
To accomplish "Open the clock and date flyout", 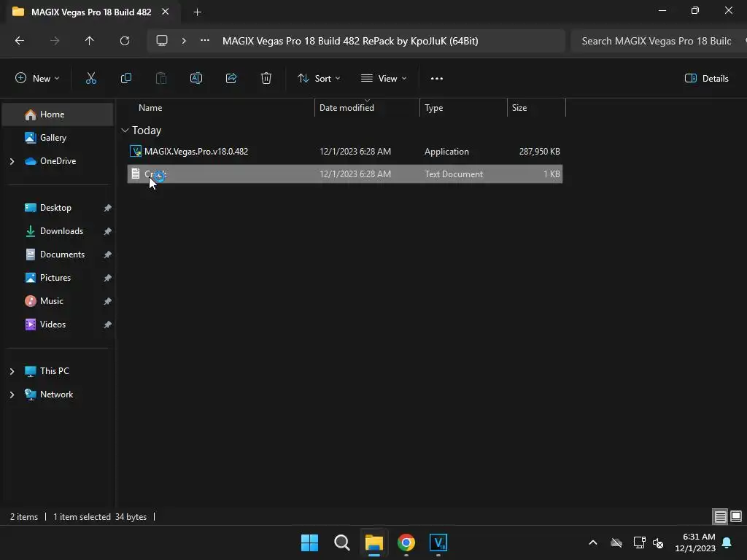I will pyautogui.click(x=695, y=542).
